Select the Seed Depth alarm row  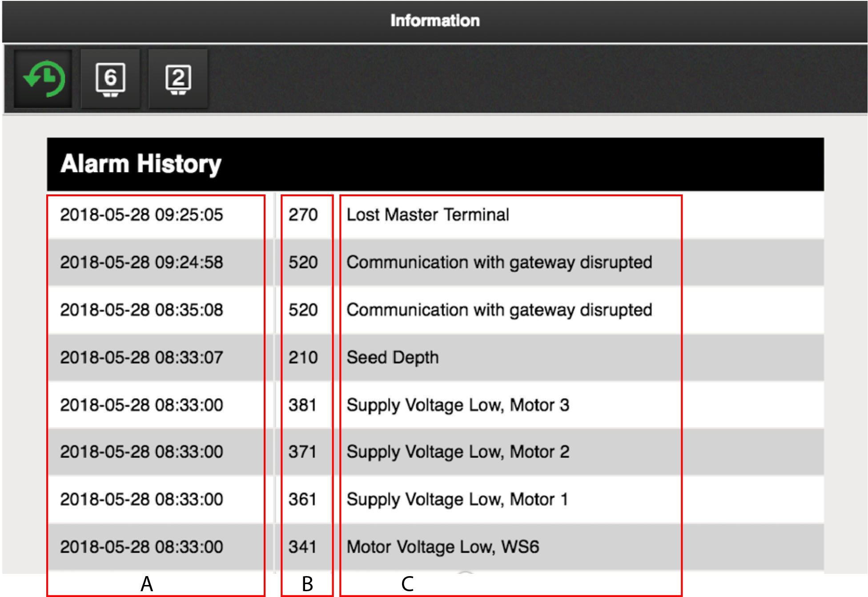(x=392, y=358)
